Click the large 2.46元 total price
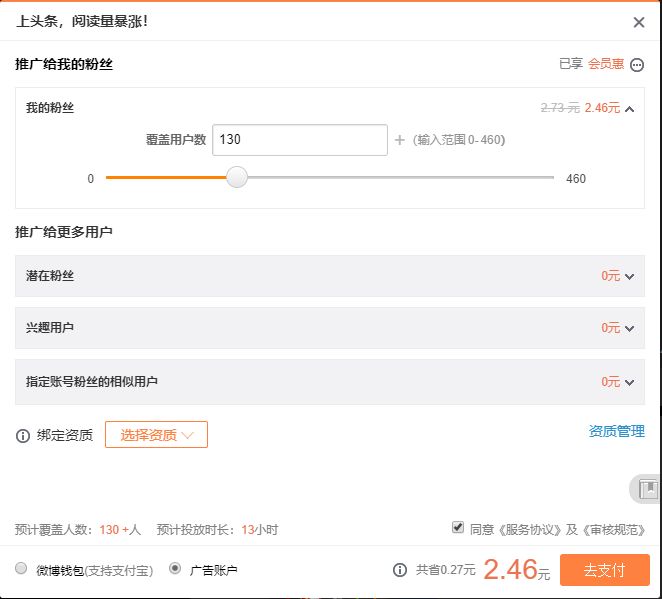 pos(516,569)
